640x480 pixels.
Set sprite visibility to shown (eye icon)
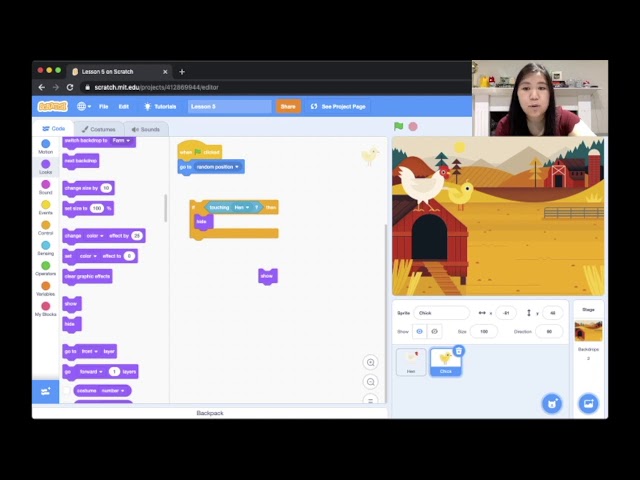point(419,331)
